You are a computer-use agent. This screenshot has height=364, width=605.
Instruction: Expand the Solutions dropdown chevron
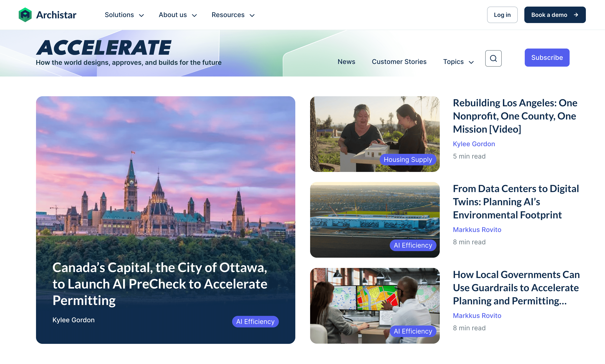point(141,15)
